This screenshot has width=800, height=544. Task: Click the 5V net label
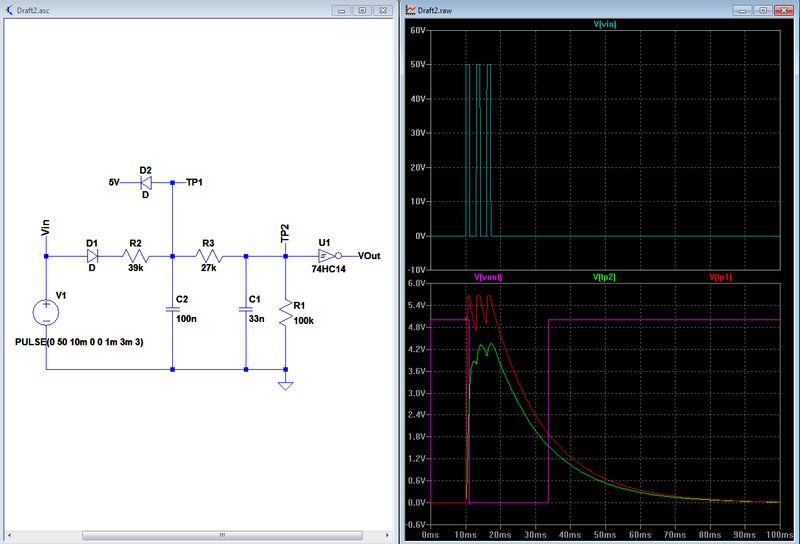[114, 182]
